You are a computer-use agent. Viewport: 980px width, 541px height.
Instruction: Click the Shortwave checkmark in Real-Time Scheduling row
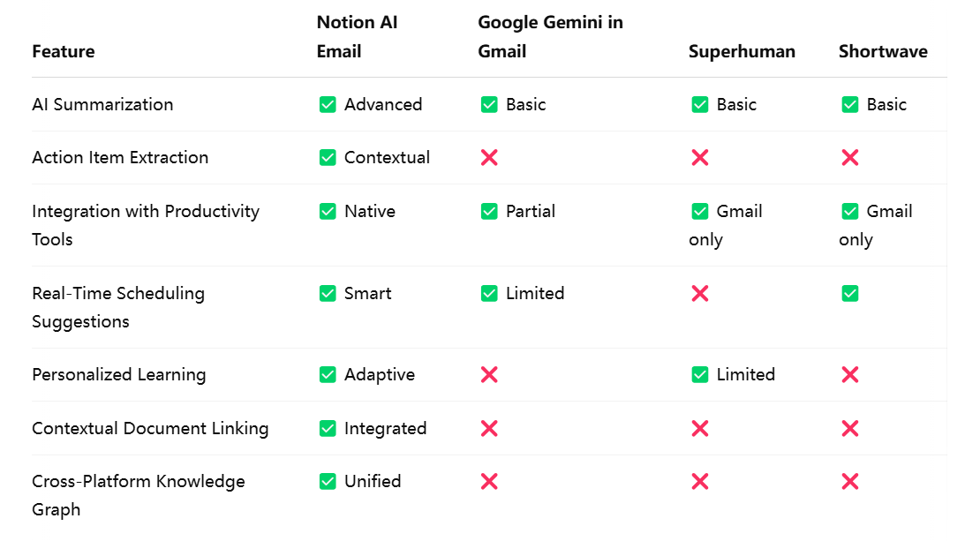pos(850,294)
